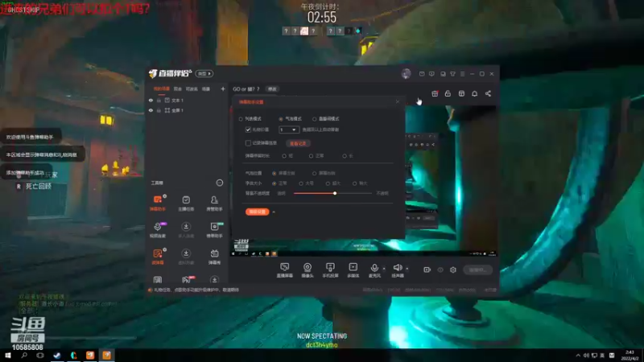Click the share icon above preview
This screenshot has height=362, width=644.
[x=488, y=93]
